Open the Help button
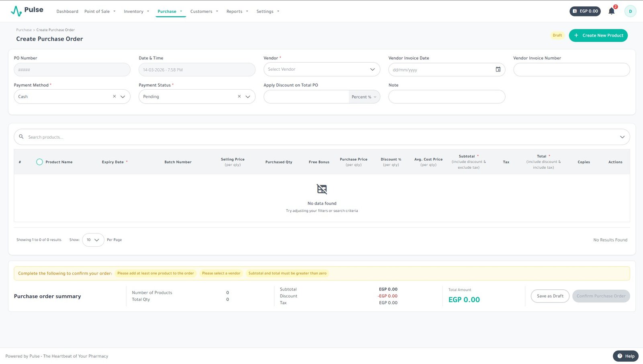The width and height of the screenshot is (643, 364). (626, 356)
